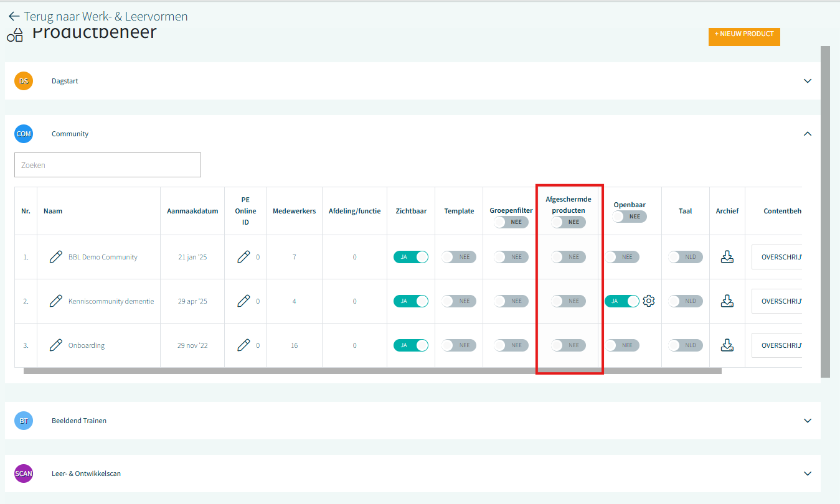
Task: Collapse the Community section
Action: (808, 134)
